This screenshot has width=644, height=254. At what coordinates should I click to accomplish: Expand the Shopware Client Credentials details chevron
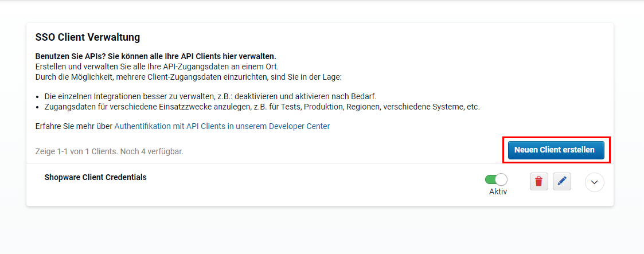[x=594, y=182]
